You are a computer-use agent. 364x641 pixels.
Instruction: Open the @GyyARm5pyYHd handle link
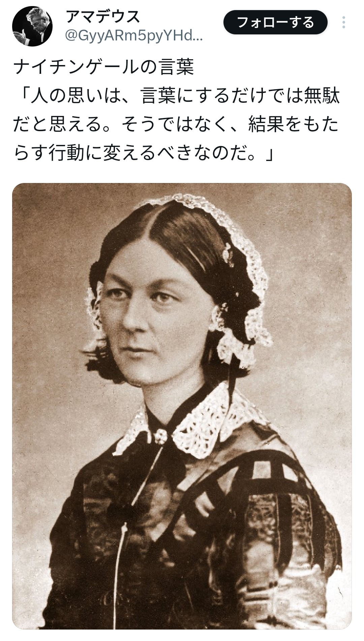[x=134, y=35]
